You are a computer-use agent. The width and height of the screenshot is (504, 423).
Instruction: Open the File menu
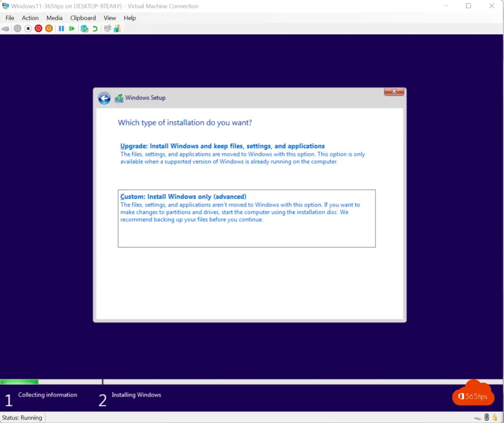[10, 18]
